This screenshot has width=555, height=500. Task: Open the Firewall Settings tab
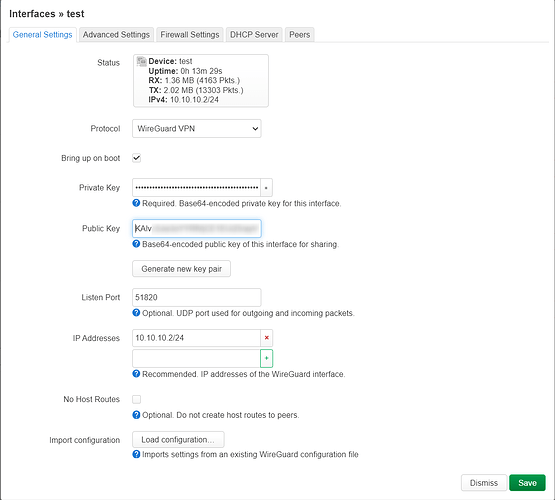[190, 35]
